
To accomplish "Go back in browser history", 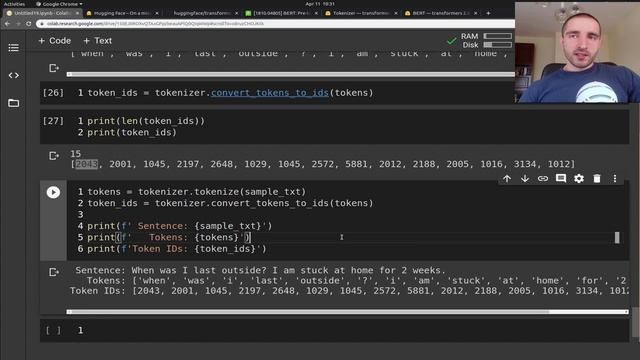I will point(7,24).
